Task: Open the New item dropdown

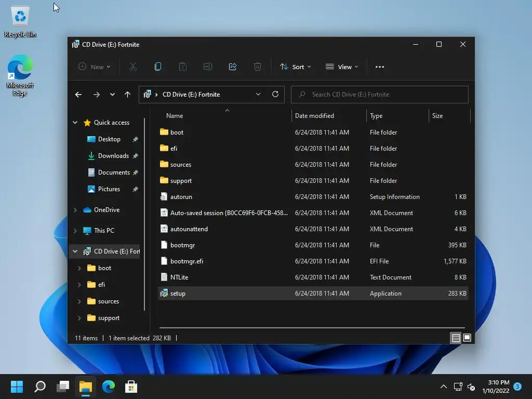Action: pos(95,67)
